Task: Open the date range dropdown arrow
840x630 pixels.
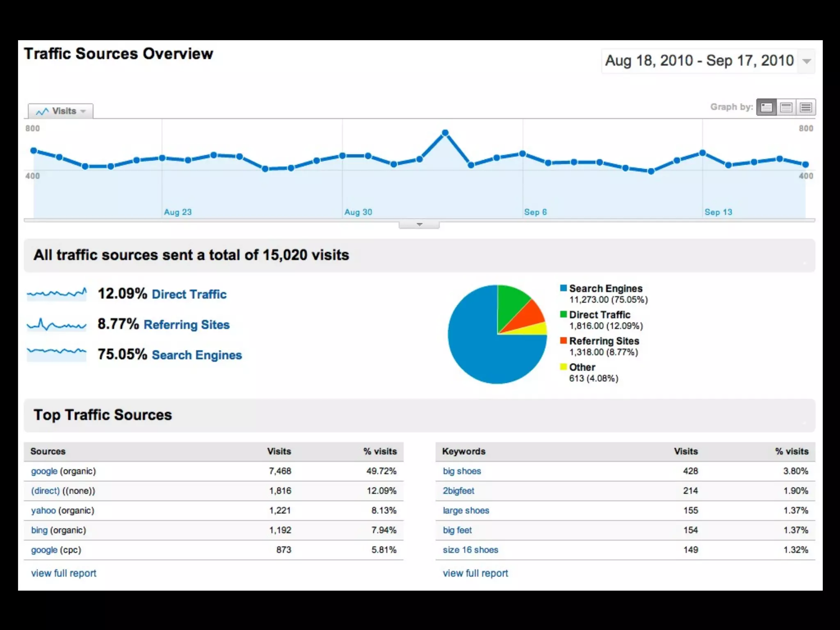Action: 806,62
